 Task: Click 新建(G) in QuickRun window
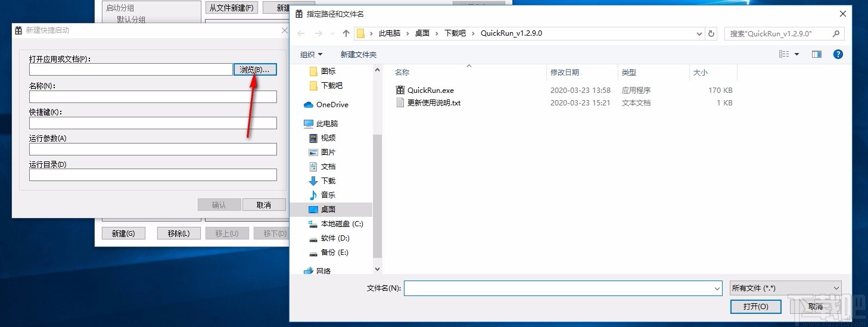[x=123, y=233]
